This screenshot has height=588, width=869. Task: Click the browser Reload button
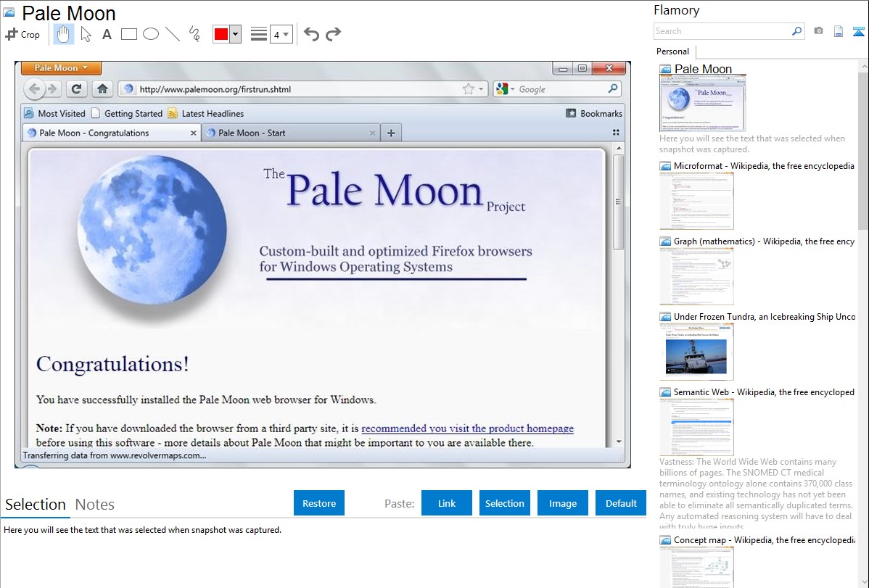(76, 88)
